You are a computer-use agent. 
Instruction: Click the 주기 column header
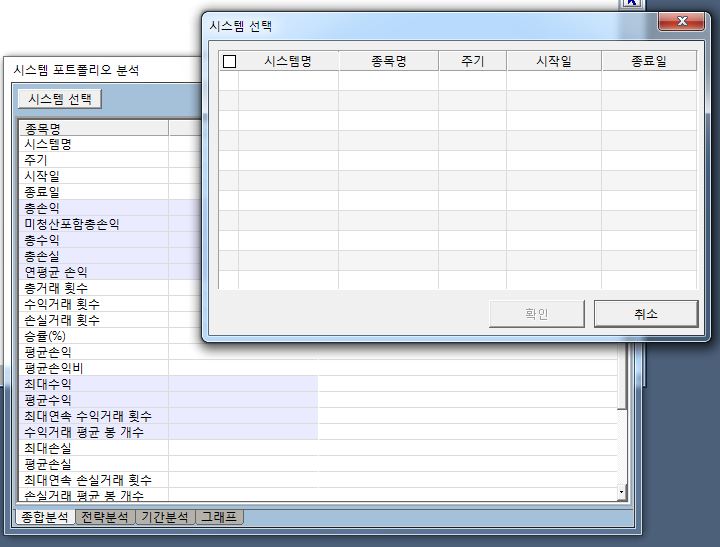coord(472,61)
